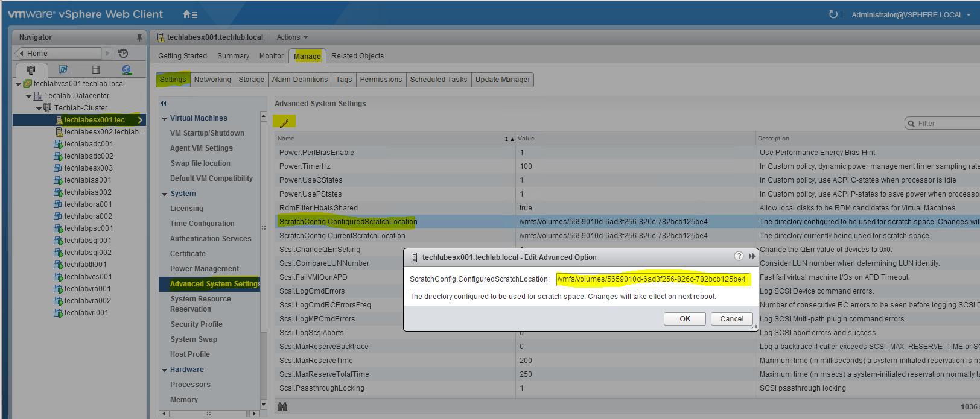Click the binoculars find icon

(x=282, y=407)
